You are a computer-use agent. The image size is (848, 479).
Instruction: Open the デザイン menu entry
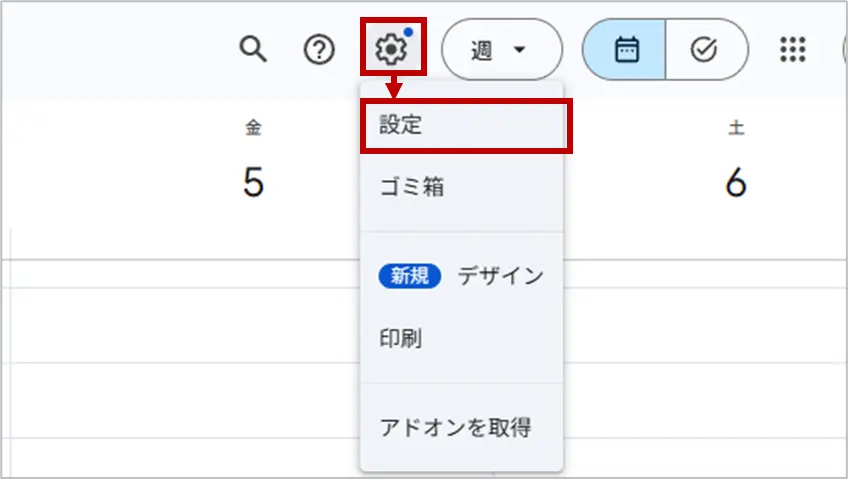tap(500, 276)
